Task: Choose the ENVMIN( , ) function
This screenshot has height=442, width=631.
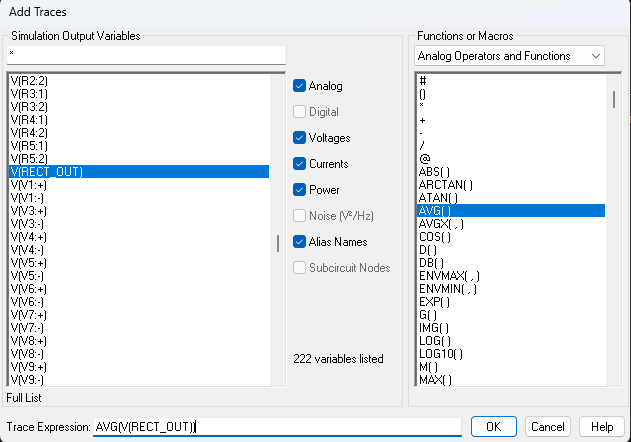Action: (x=511, y=289)
